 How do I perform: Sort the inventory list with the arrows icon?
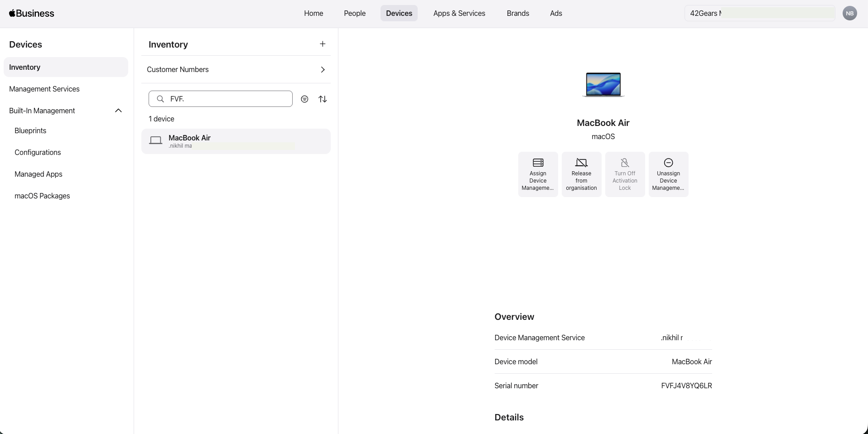point(323,99)
